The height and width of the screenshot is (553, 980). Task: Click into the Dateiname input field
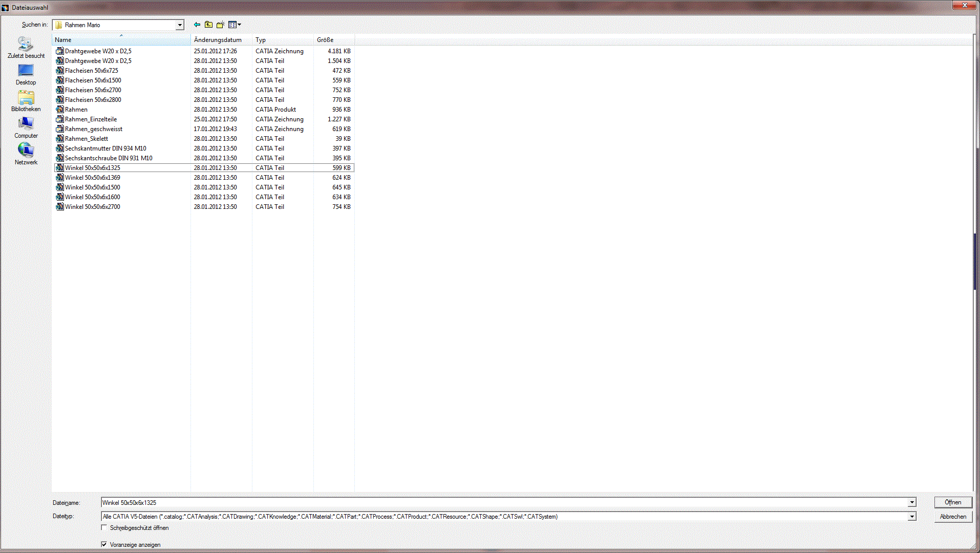(504, 502)
